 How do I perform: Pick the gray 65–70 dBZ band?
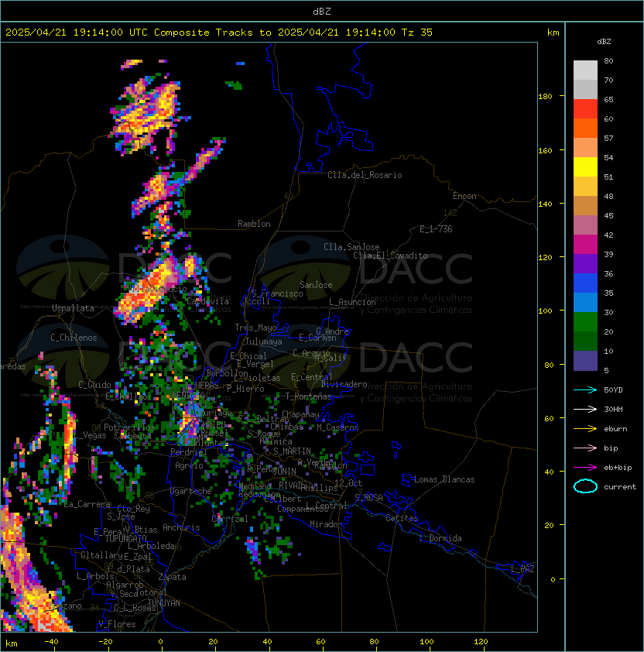585,89
